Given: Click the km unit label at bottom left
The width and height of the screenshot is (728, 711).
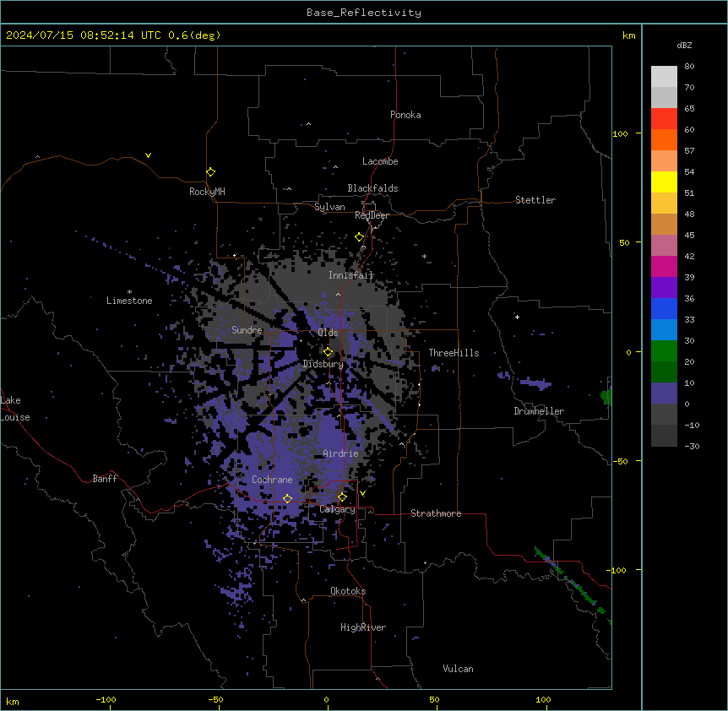Looking at the screenshot, I should (x=13, y=701).
